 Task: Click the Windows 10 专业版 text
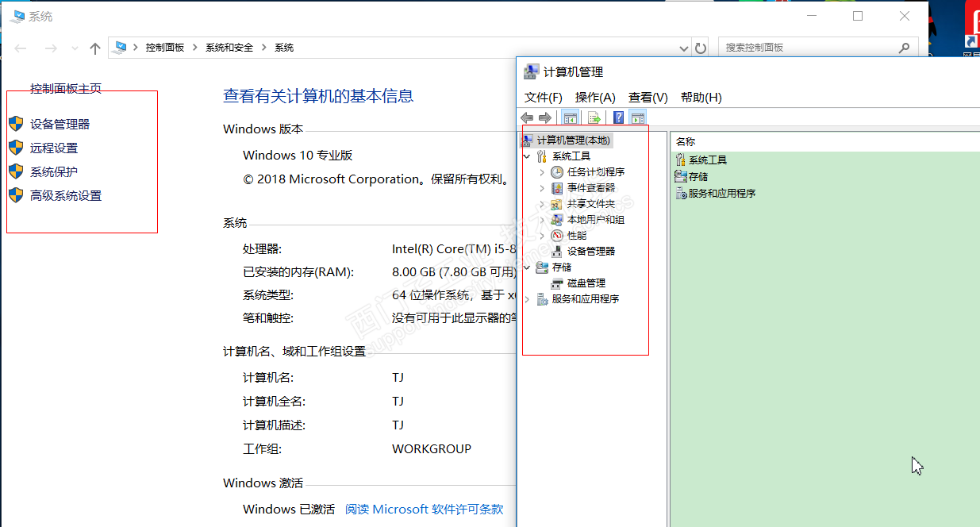pyautogui.click(x=298, y=156)
